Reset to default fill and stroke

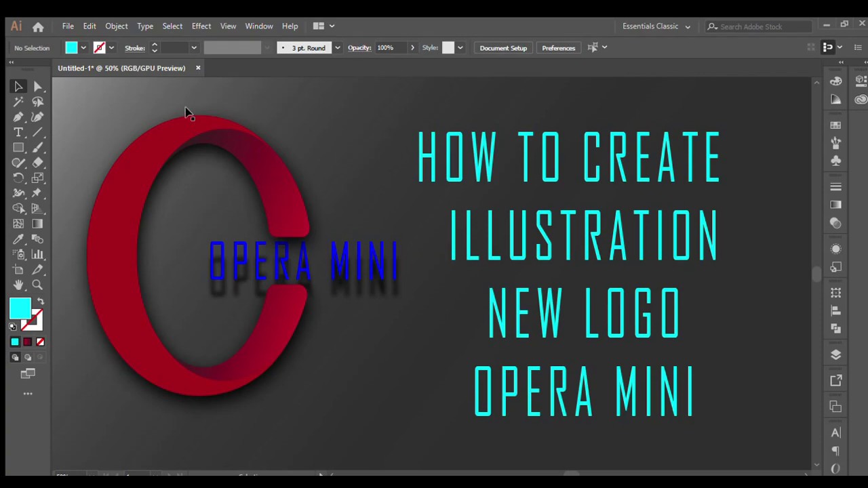coord(13,327)
